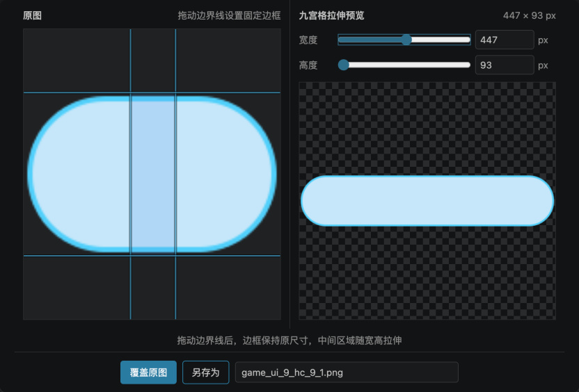
Task: Click the highlighted center stretch region
Action: (153, 174)
